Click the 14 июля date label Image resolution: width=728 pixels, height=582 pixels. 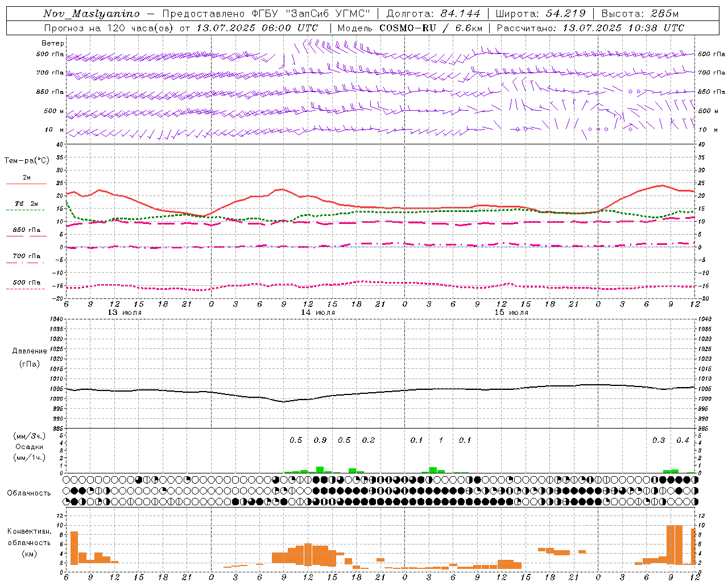tap(318, 313)
